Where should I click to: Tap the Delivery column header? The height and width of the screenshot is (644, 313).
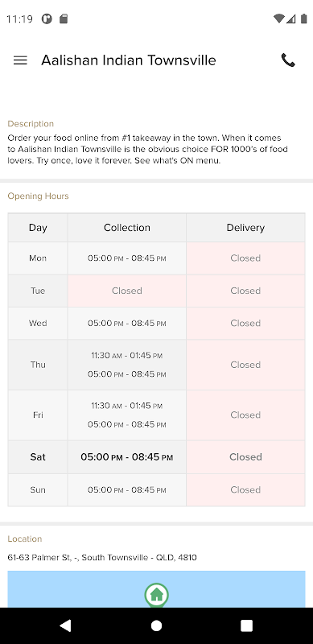point(245,228)
